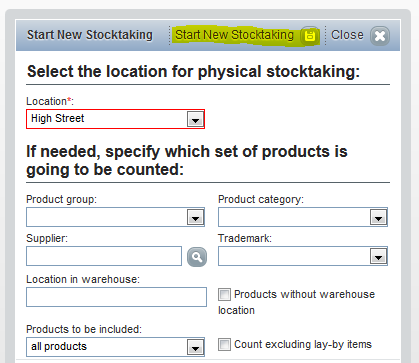Click the Count excluding lay-by items label
Viewport: 419px width, 363px height.
(x=303, y=344)
